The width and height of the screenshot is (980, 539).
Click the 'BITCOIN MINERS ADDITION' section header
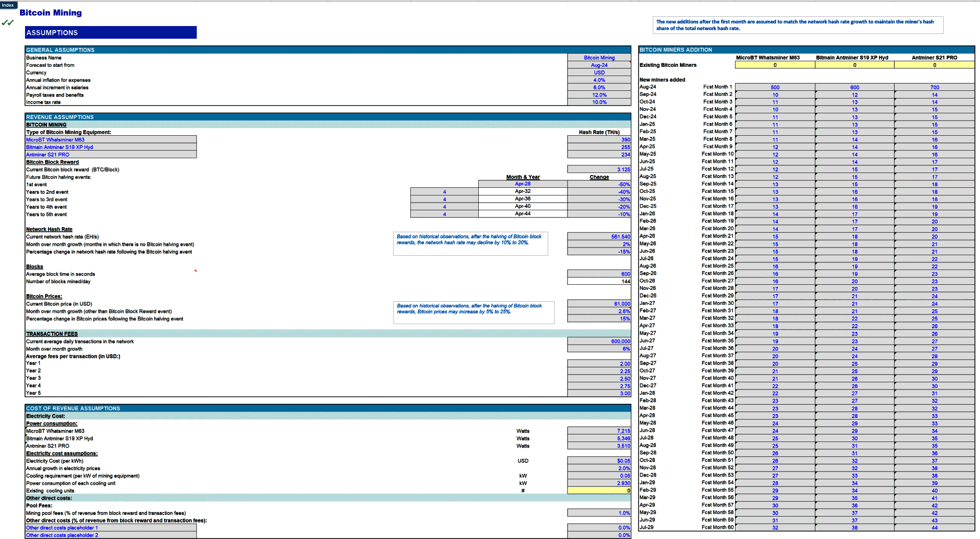(x=806, y=50)
